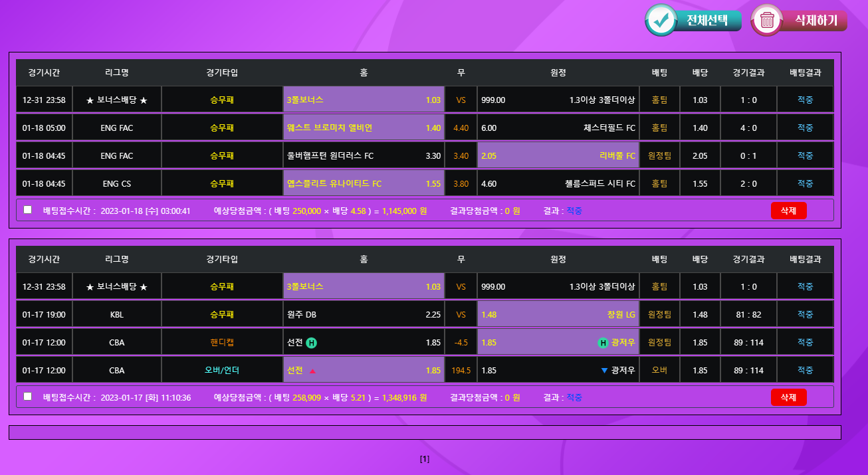868x475 pixels.
Task: Click the green H icon beside 광저우
Action: click(x=603, y=343)
